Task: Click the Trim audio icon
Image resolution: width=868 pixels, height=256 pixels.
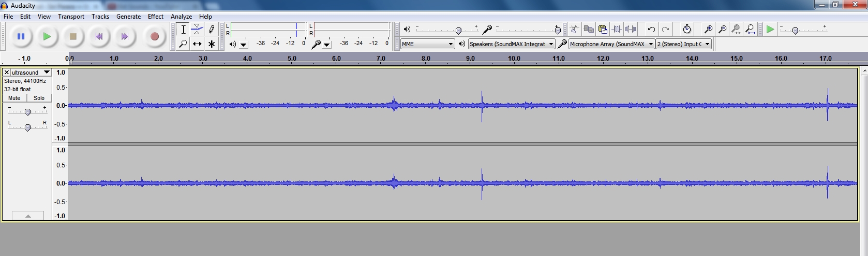Action: 617,30
